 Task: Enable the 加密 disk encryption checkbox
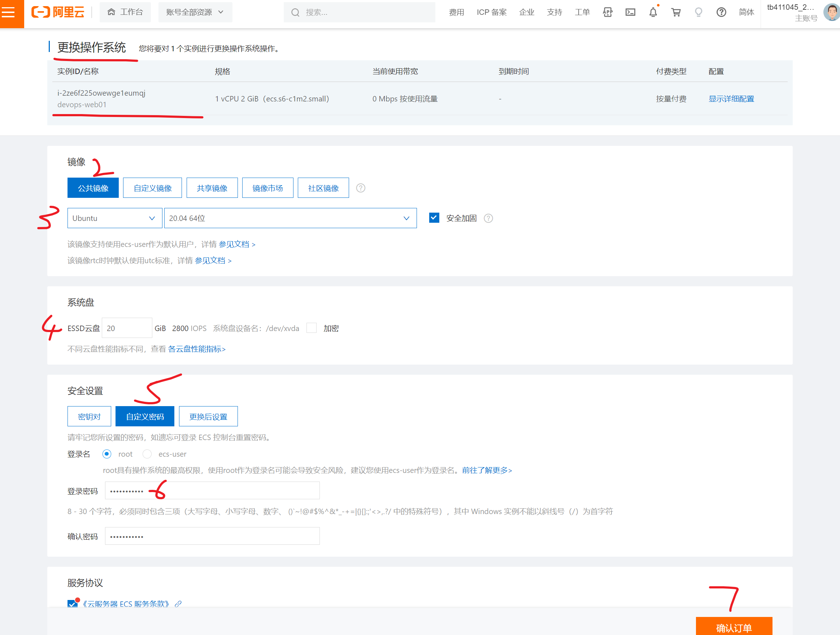point(312,328)
